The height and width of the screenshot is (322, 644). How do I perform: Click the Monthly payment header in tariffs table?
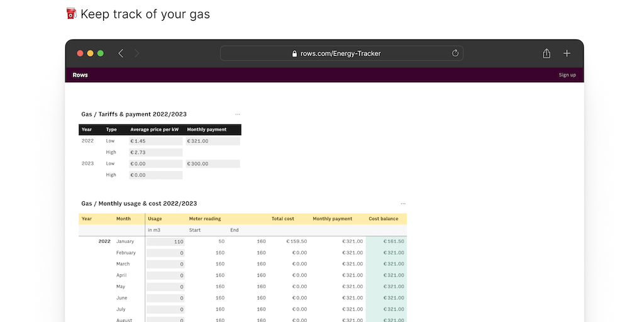pos(206,130)
